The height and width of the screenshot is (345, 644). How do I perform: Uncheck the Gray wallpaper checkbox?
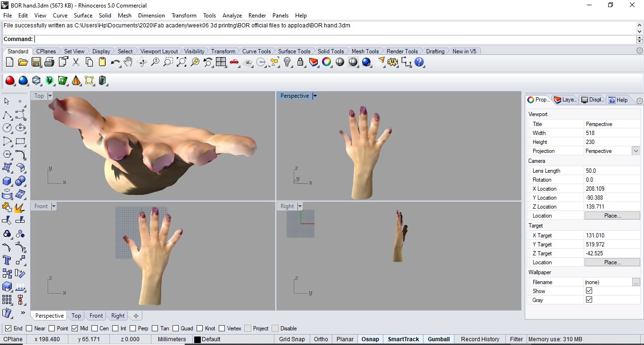pos(589,300)
